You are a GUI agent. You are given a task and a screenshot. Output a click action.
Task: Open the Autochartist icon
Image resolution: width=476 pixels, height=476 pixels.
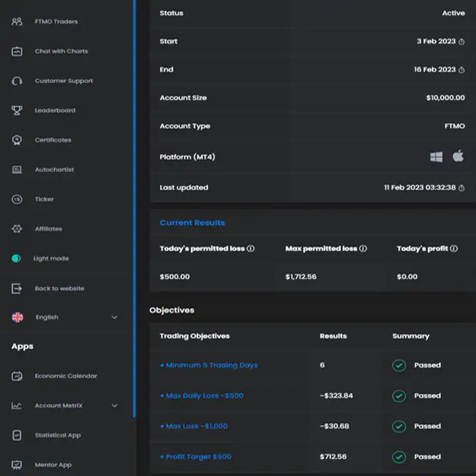click(17, 170)
